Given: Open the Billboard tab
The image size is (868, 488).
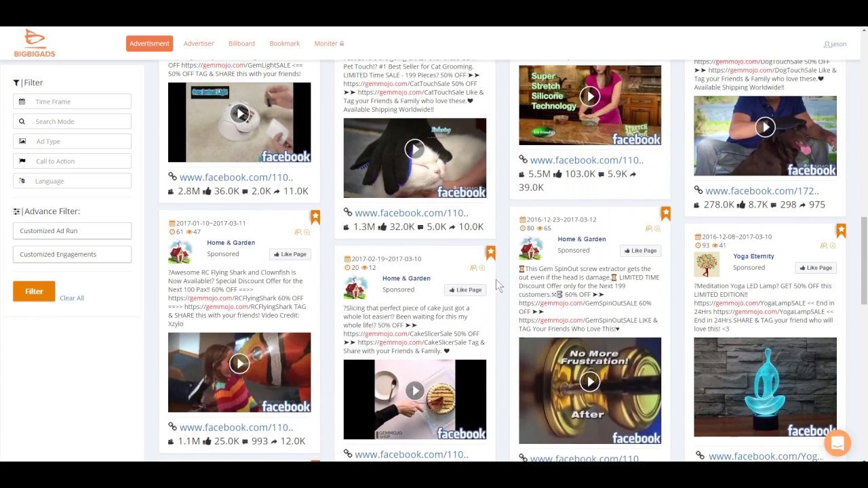Looking at the screenshot, I should coord(241,43).
